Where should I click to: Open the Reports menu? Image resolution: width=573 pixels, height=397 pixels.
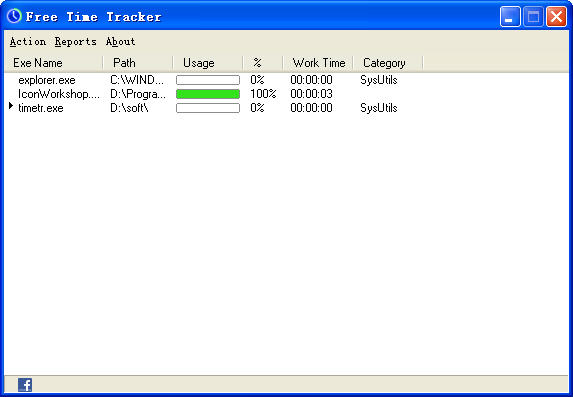(76, 42)
